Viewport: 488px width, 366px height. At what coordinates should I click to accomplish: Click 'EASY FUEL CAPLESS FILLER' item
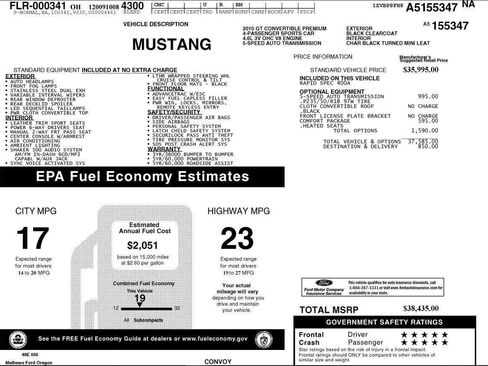tap(190, 98)
